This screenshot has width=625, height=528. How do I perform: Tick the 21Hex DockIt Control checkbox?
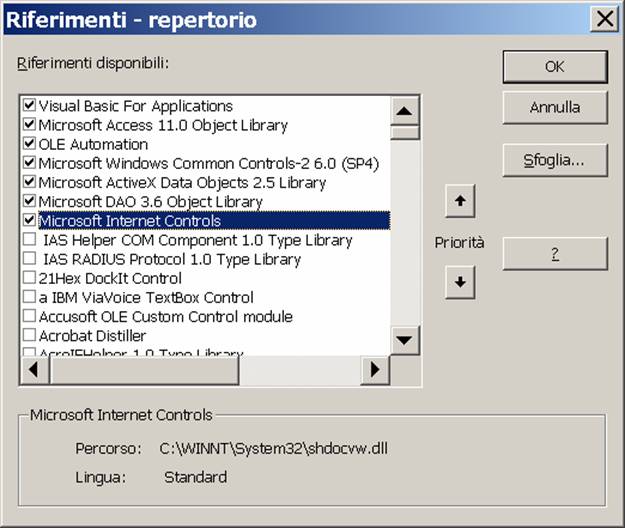pyautogui.click(x=29, y=278)
